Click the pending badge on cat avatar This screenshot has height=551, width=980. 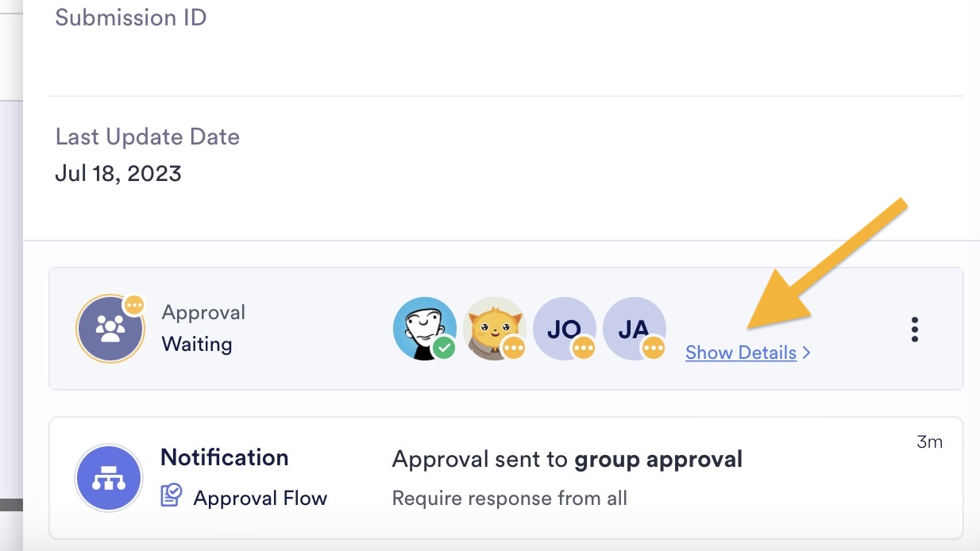(x=514, y=348)
